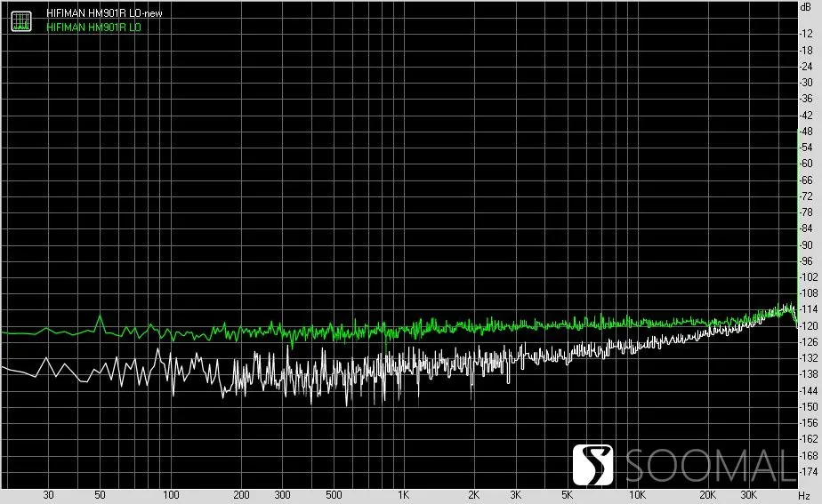Click the 2K frequency axis label
Image resolution: width=822 pixels, height=504 pixels.
pos(473,494)
